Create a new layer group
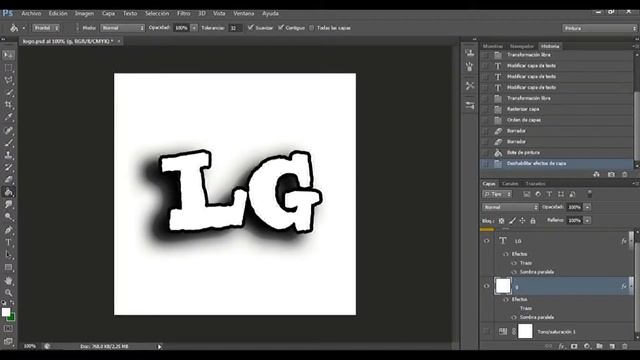This screenshot has width=640, height=360. click(599, 346)
